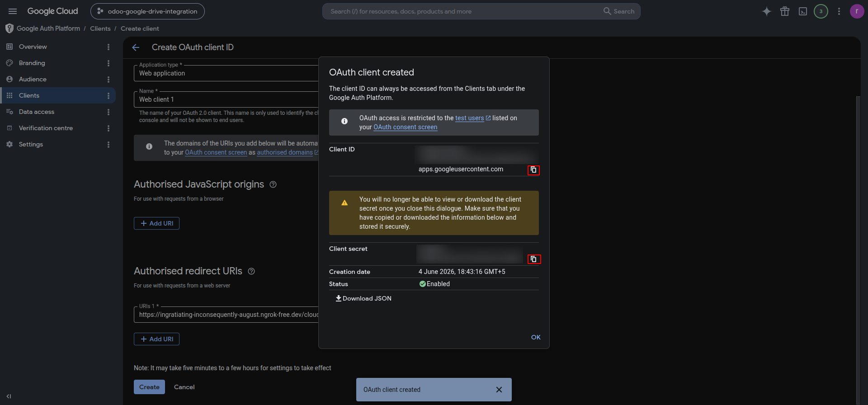Open the OAuth consent screen link in the dialog

[x=406, y=127]
